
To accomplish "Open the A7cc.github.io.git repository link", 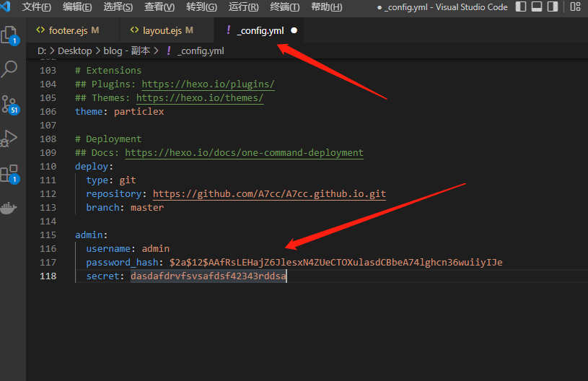I will (x=269, y=194).
